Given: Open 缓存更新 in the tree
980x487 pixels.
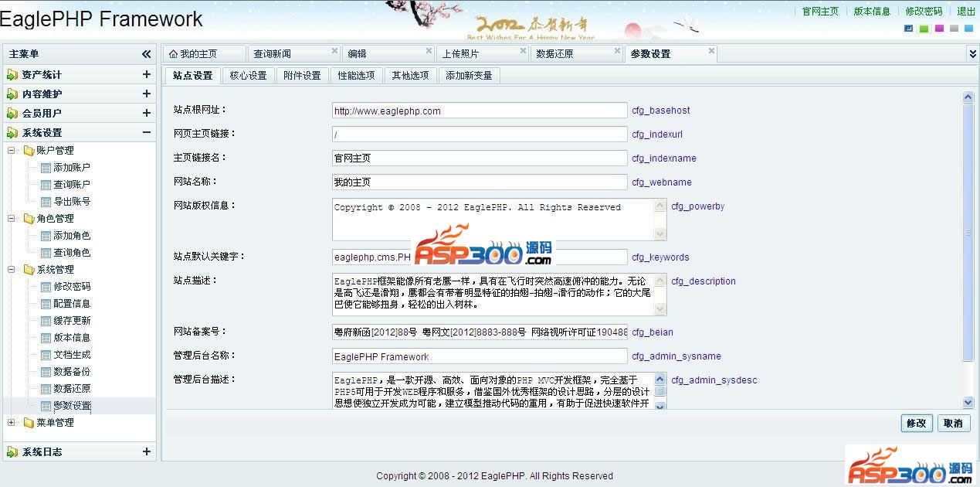Looking at the screenshot, I should pyautogui.click(x=72, y=320).
